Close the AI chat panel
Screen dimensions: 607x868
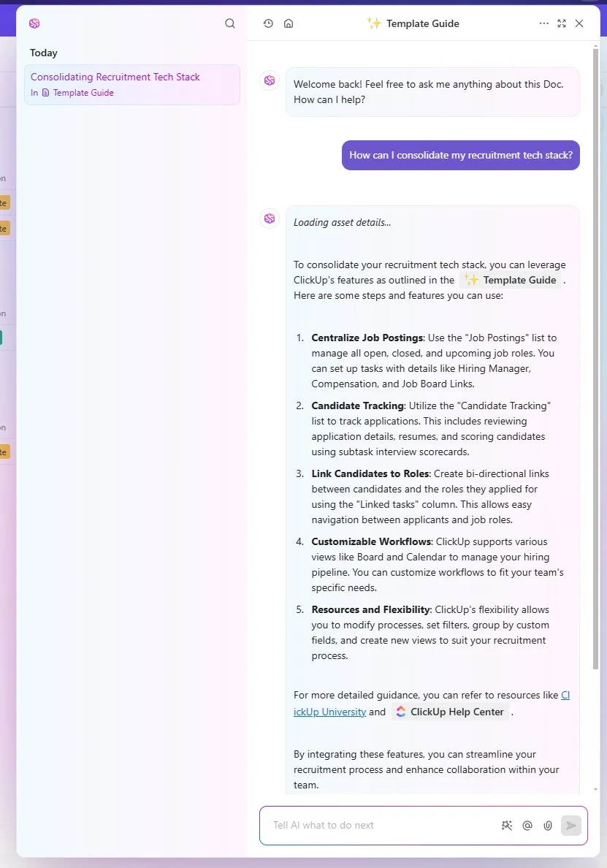pyautogui.click(x=579, y=23)
